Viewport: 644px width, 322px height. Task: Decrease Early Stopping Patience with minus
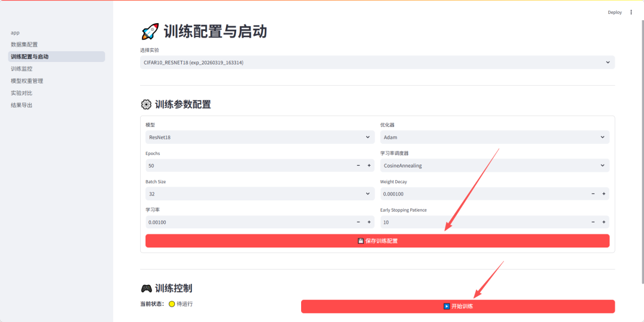tap(593, 222)
